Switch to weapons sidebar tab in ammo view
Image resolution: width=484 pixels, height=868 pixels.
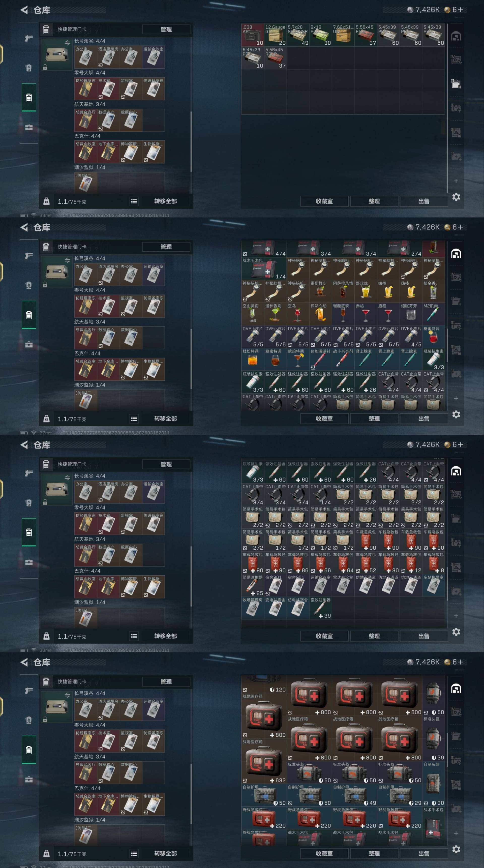pyautogui.click(x=29, y=38)
